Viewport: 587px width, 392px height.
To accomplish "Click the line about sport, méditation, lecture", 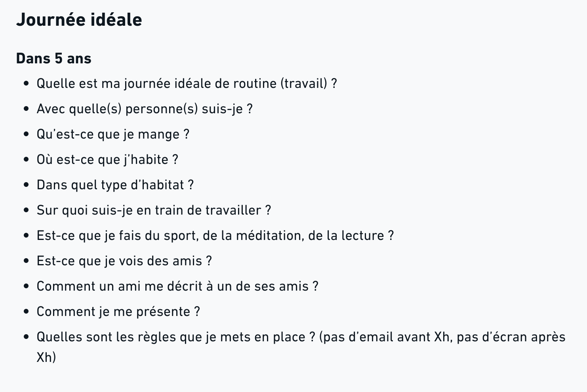I will 215,236.
